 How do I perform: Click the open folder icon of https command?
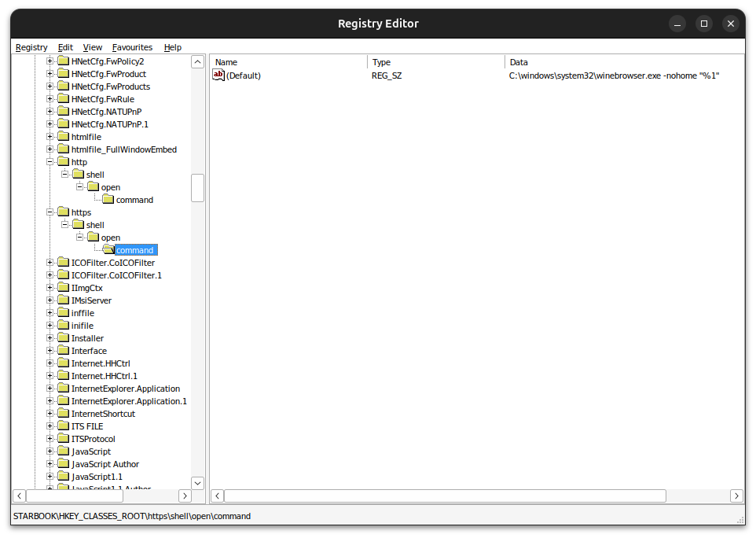coord(108,250)
